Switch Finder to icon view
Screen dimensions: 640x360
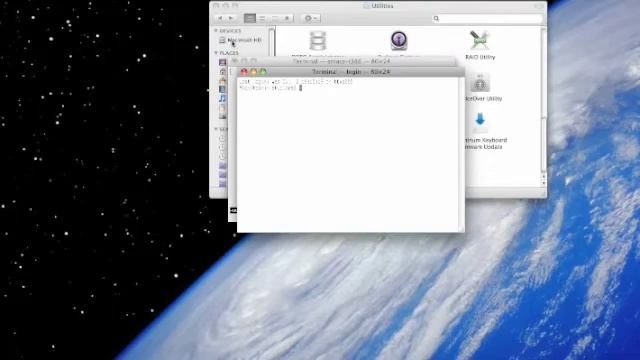[250, 18]
